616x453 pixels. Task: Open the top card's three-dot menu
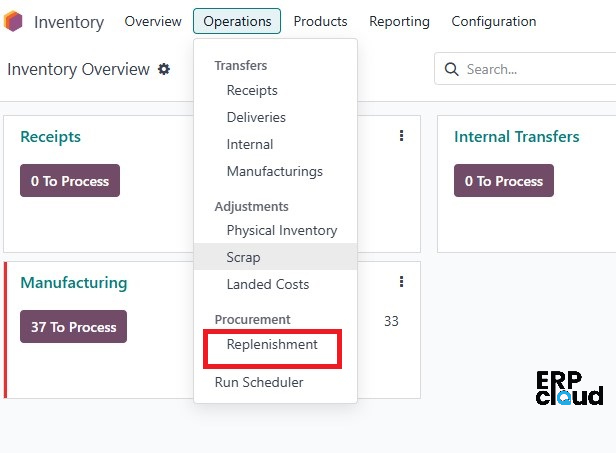[x=401, y=136]
